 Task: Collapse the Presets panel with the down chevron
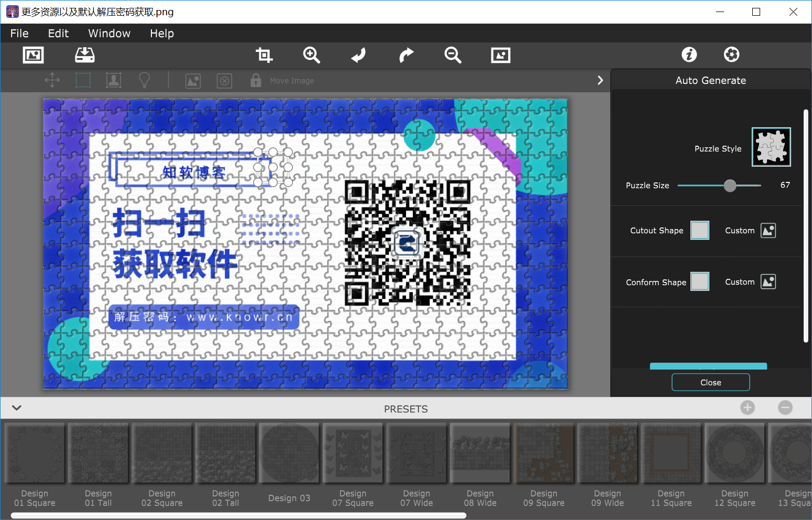17,408
